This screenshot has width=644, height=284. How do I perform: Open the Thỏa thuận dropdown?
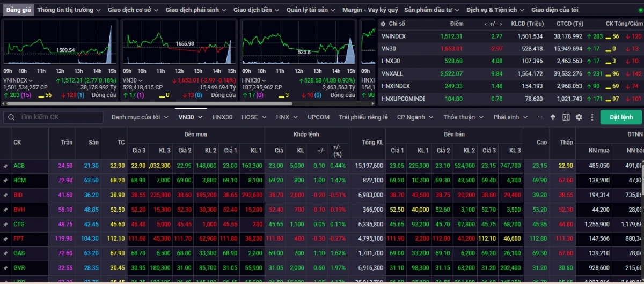coord(464,117)
